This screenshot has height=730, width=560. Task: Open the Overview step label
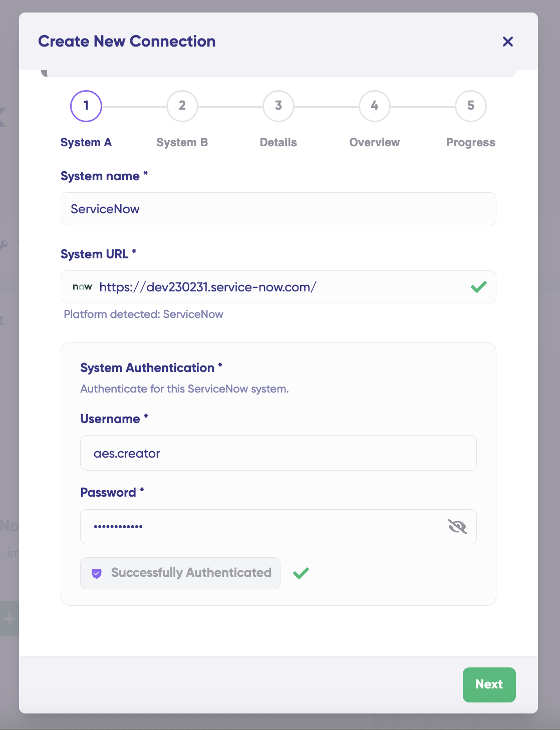coord(375,143)
